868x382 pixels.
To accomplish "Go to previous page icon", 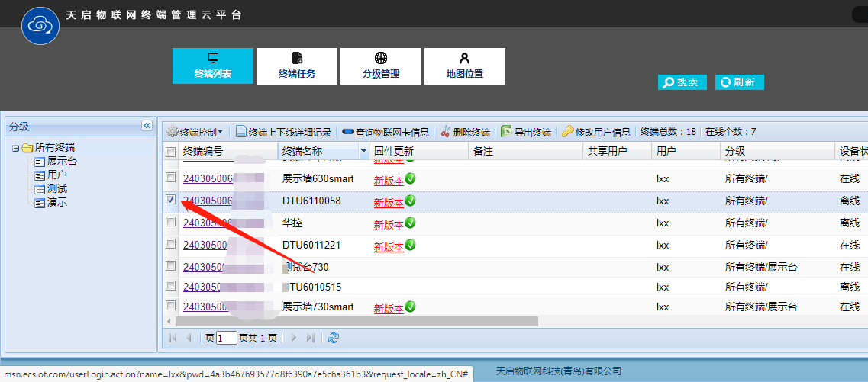I will (x=189, y=338).
